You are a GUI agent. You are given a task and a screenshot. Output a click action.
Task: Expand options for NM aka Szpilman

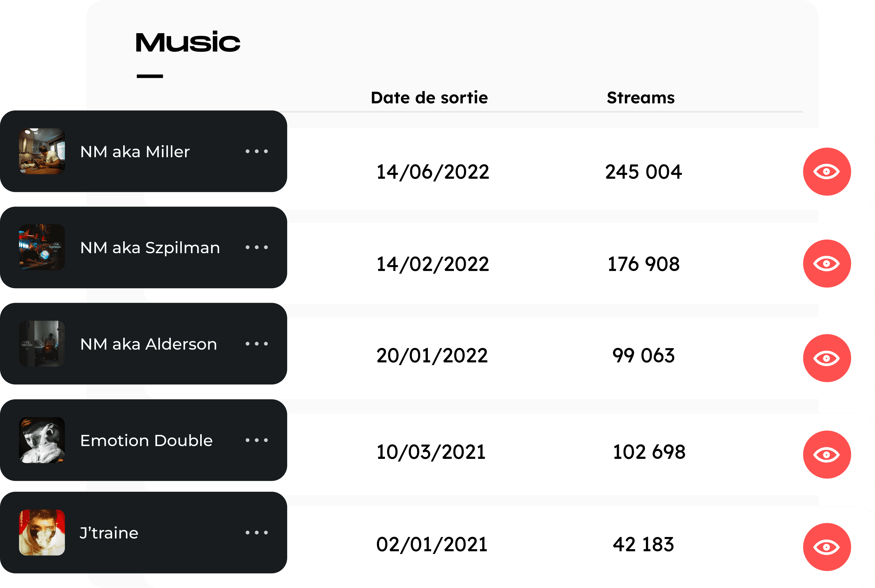(x=256, y=248)
